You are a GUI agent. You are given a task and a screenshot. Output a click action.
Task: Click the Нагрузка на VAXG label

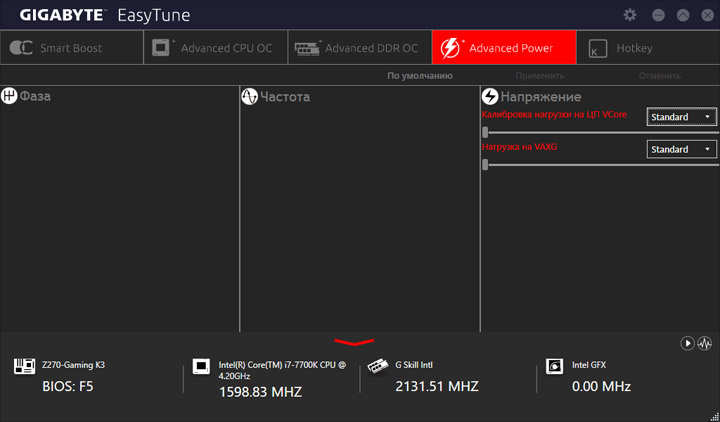click(519, 147)
